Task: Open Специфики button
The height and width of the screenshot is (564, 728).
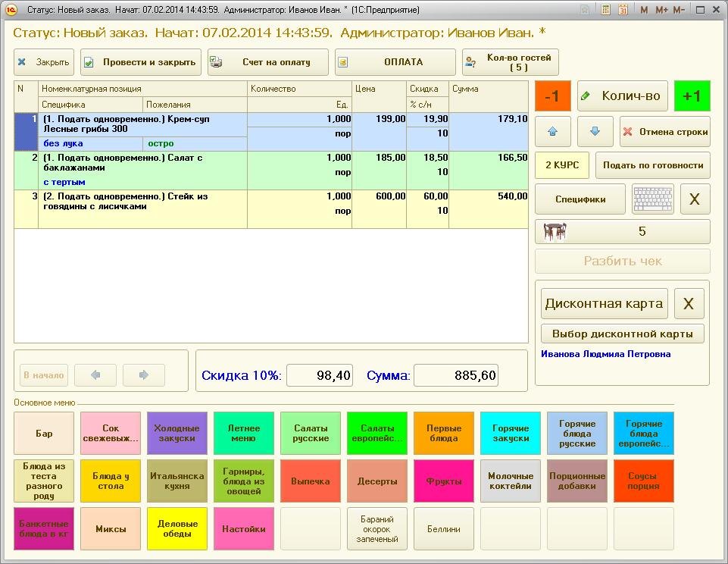Action: pos(580,199)
